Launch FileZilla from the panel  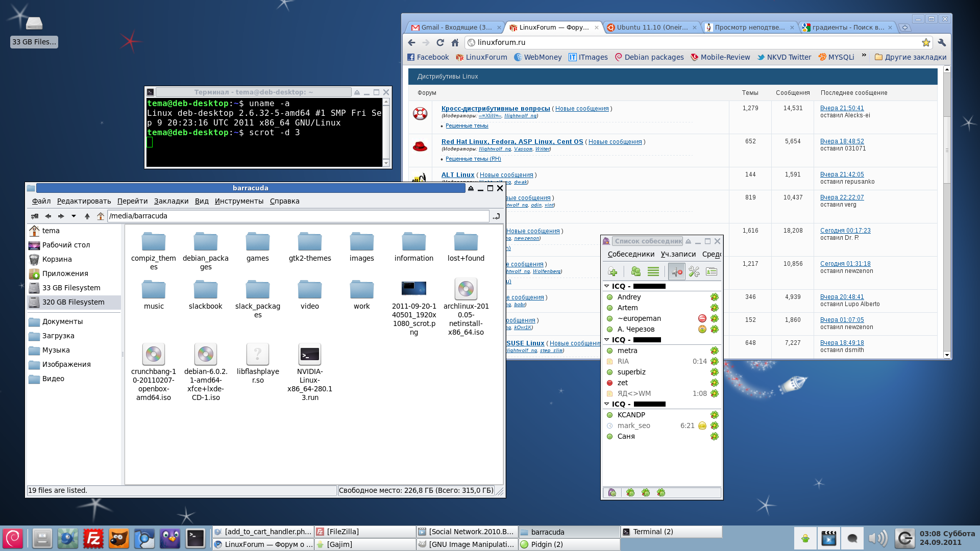pos(93,538)
